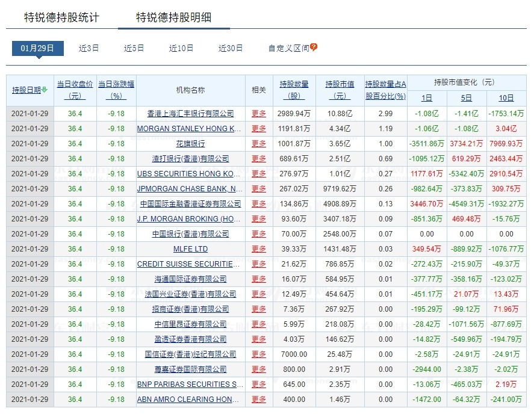Open 尊嘉证券国际有限公司 link
This screenshot has width=531, height=420.
pos(190,369)
